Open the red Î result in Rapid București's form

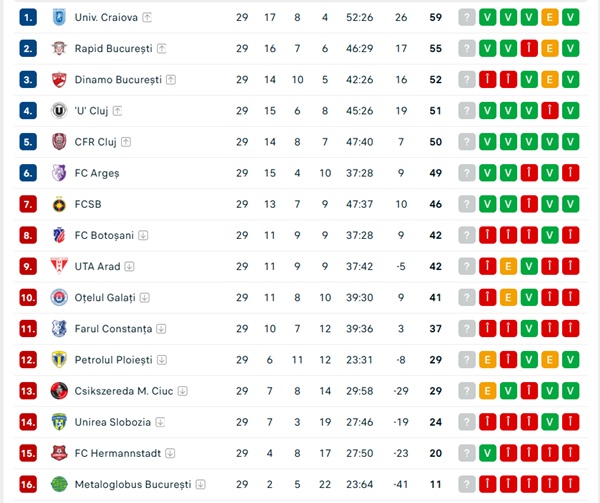click(529, 48)
